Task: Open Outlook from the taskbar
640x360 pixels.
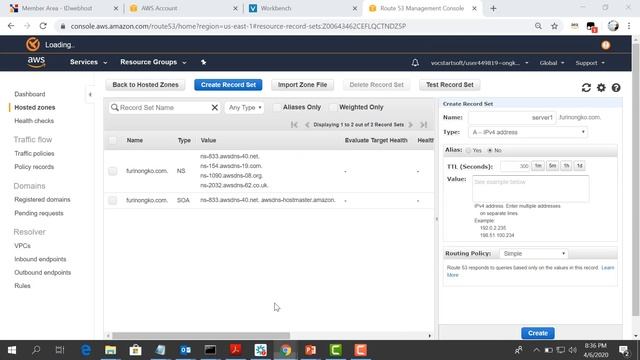Action: (185, 350)
